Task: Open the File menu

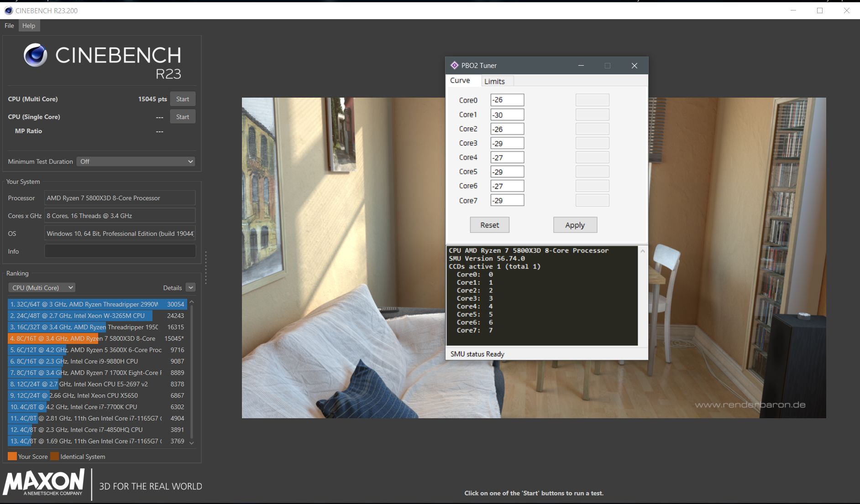Action: pos(9,26)
